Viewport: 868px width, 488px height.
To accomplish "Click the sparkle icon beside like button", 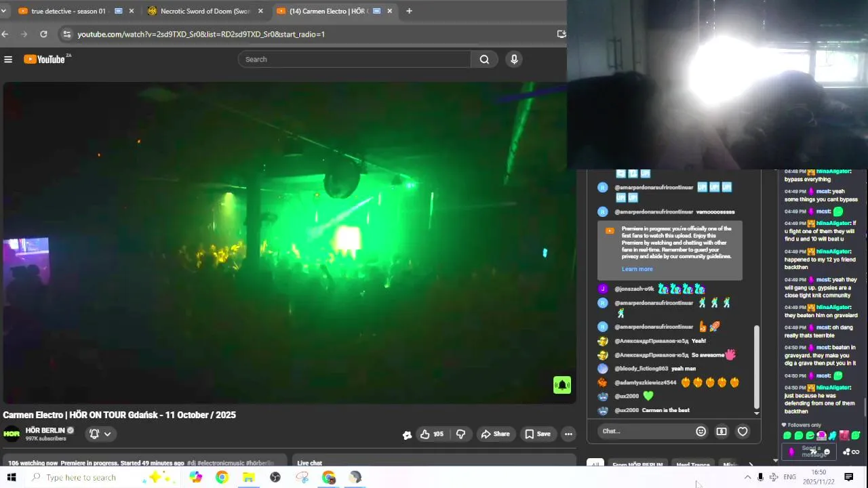I will (407, 435).
